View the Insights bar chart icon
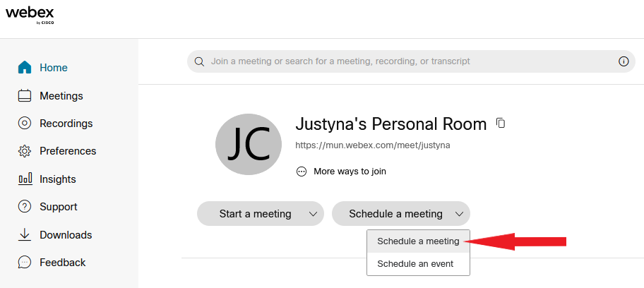Viewport: 644px width, 288px height. (x=25, y=179)
